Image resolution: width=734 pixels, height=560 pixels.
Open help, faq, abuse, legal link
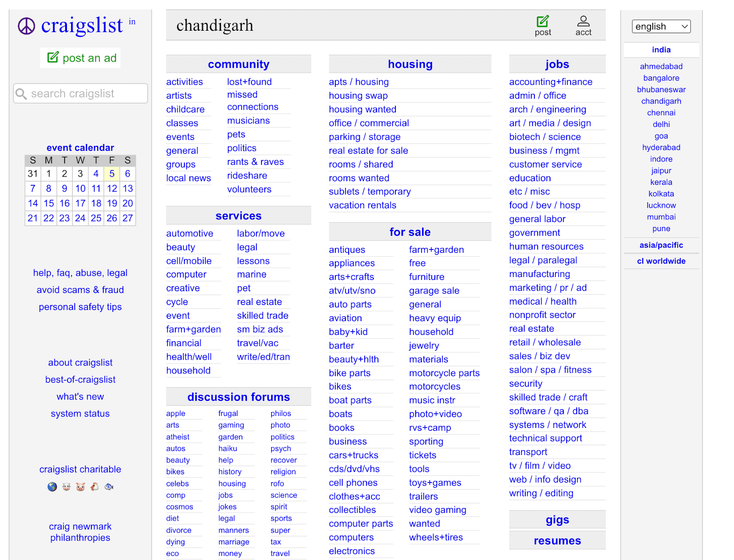tap(80, 273)
